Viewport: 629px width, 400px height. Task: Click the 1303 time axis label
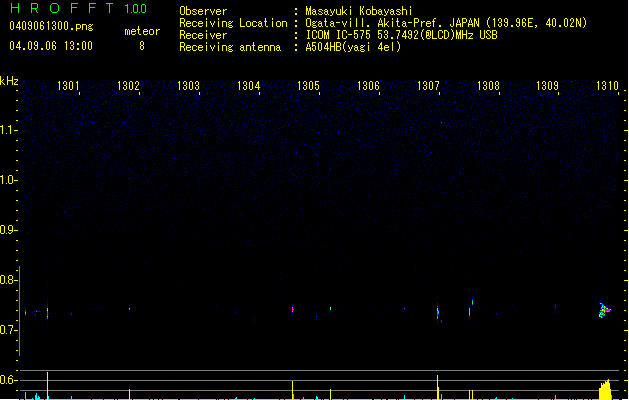(188, 85)
